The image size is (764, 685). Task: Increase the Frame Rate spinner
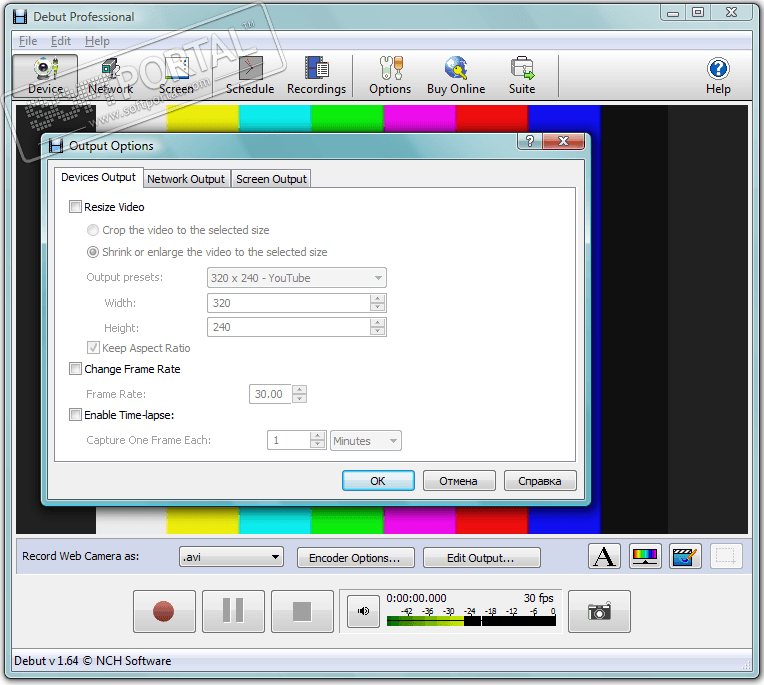(x=299, y=389)
